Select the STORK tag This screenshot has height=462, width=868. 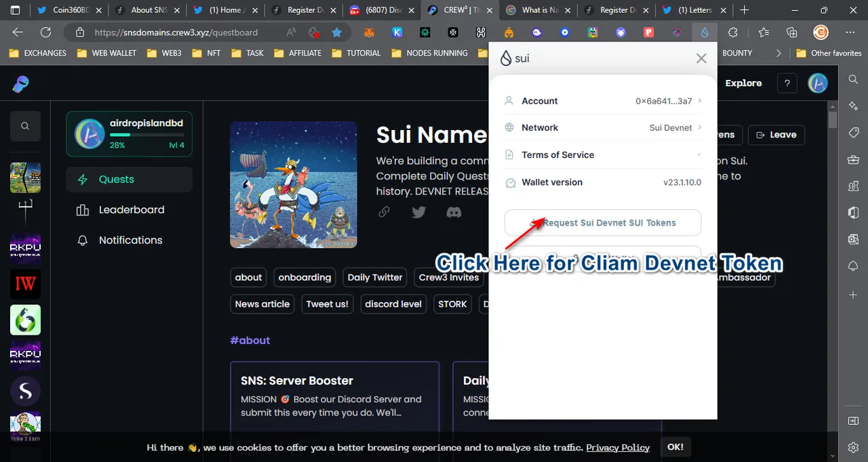452,304
